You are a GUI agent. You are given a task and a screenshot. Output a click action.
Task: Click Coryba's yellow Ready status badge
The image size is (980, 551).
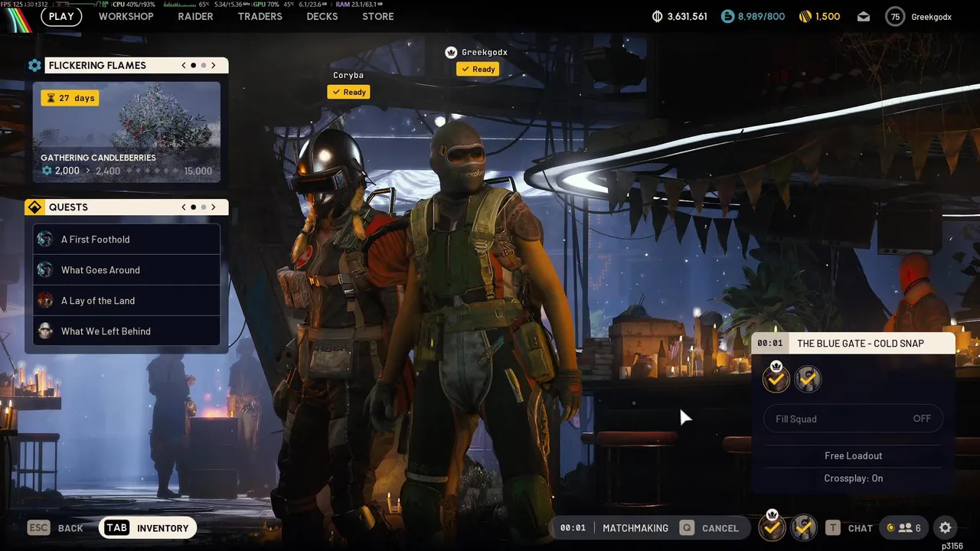pyautogui.click(x=348, y=92)
